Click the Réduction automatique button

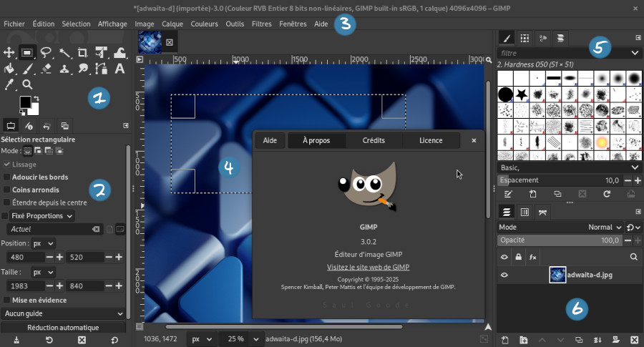click(x=63, y=328)
